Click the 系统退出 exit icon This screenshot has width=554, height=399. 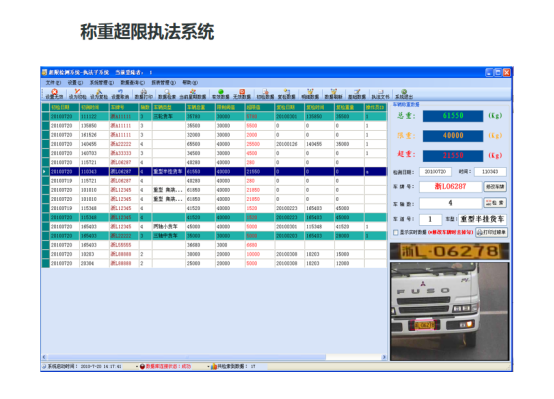pos(404,94)
